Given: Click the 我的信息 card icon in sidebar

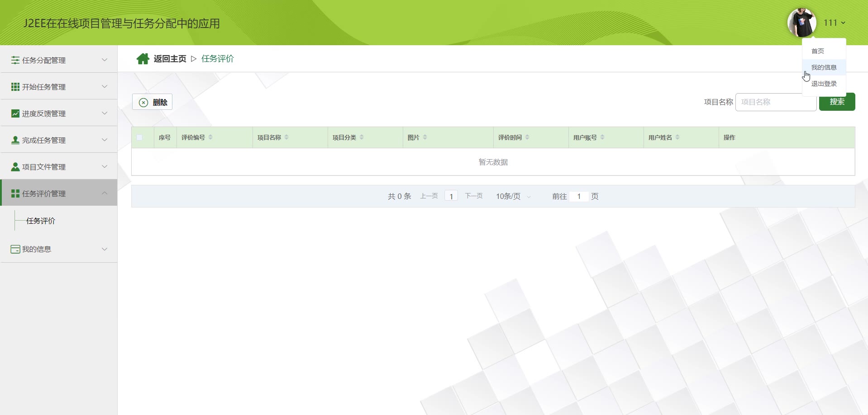Looking at the screenshot, I should tap(15, 249).
